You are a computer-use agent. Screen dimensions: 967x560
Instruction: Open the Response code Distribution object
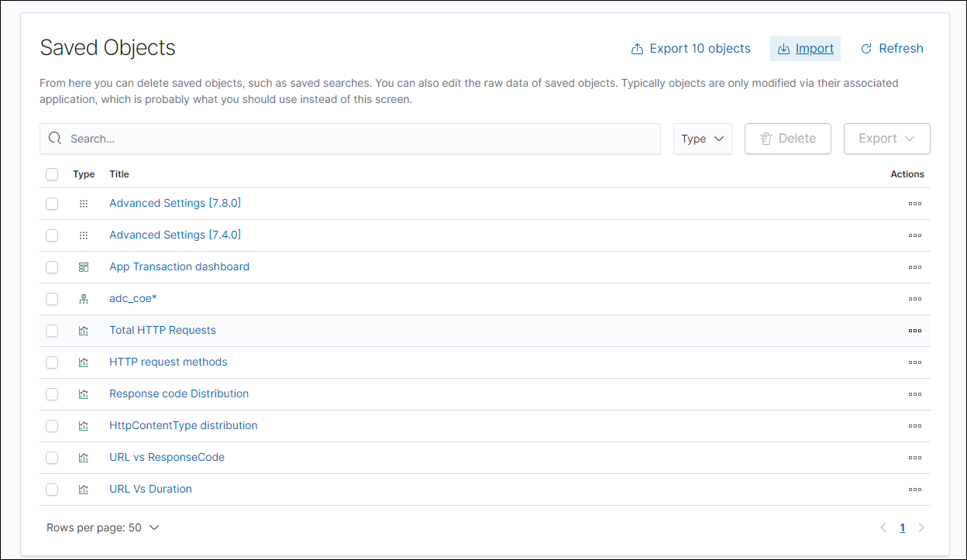pyautogui.click(x=179, y=394)
